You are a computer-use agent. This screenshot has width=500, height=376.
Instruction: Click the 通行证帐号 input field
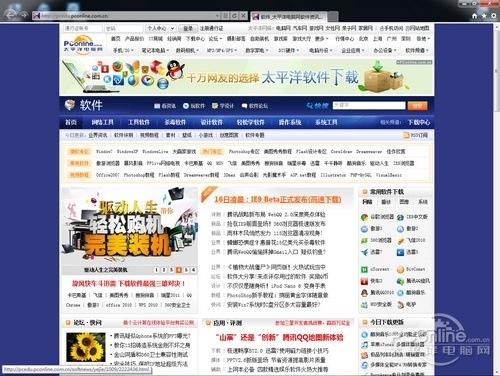82,28
